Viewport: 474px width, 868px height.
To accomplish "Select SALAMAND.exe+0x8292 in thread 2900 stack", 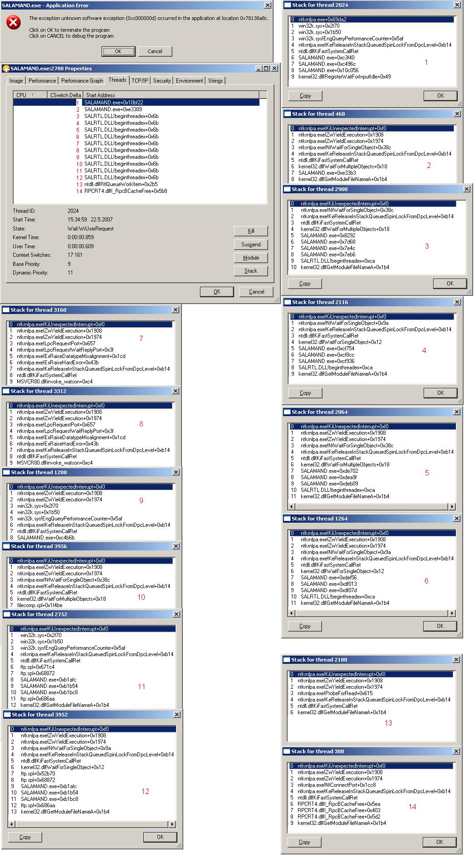I will pyautogui.click(x=372, y=235).
